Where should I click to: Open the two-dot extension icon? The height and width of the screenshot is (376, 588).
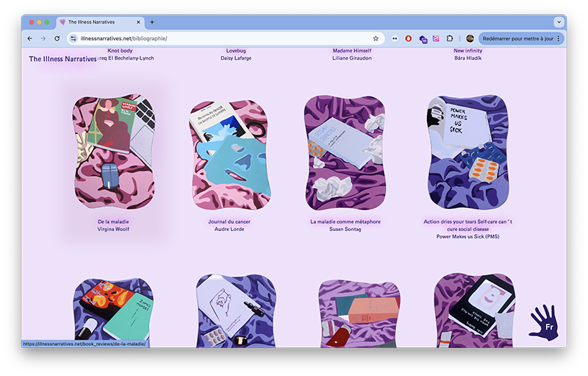click(395, 38)
